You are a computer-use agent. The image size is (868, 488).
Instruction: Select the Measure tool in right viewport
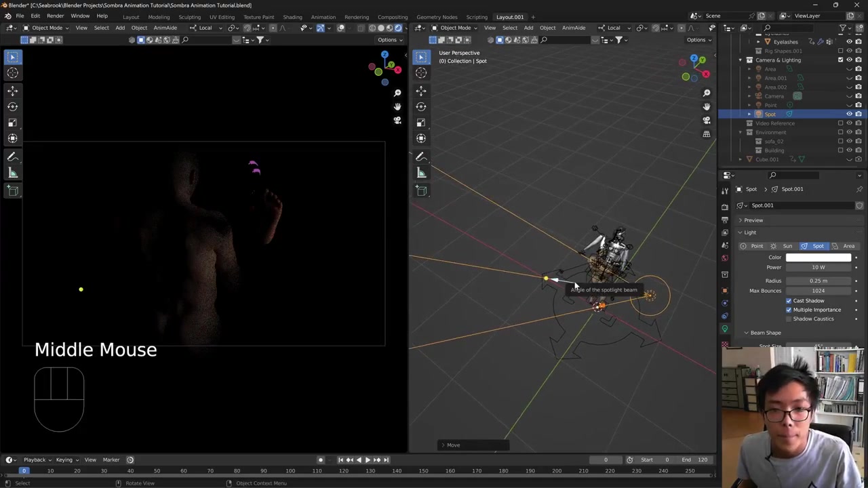tap(421, 174)
